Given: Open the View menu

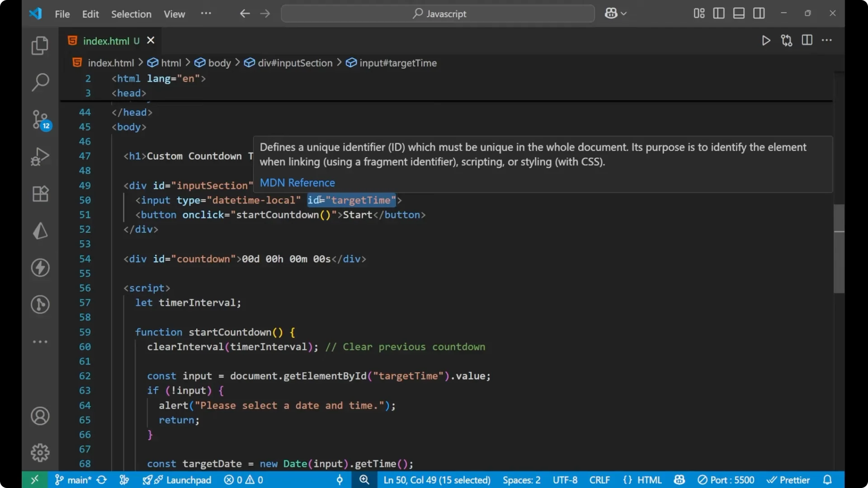Looking at the screenshot, I should tap(174, 14).
